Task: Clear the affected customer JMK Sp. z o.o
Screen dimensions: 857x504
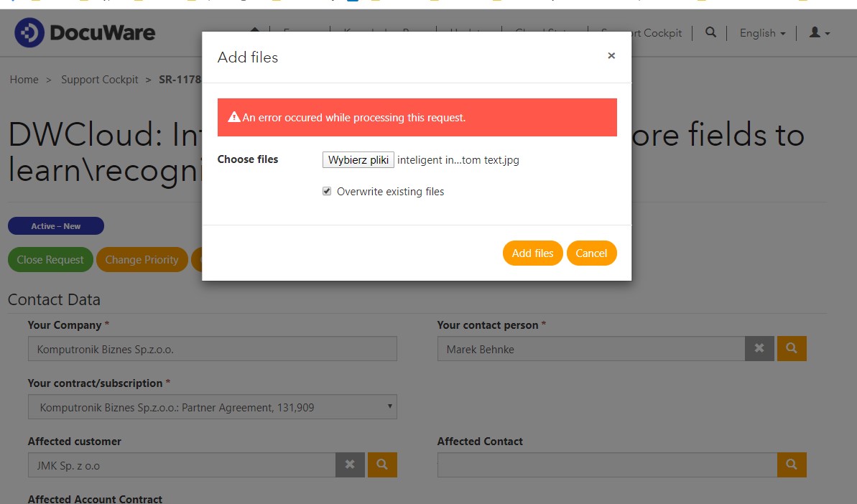Action: (x=350, y=465)
